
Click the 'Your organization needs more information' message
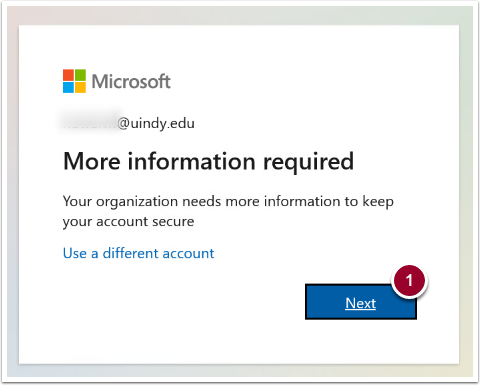tap(228, 211)
